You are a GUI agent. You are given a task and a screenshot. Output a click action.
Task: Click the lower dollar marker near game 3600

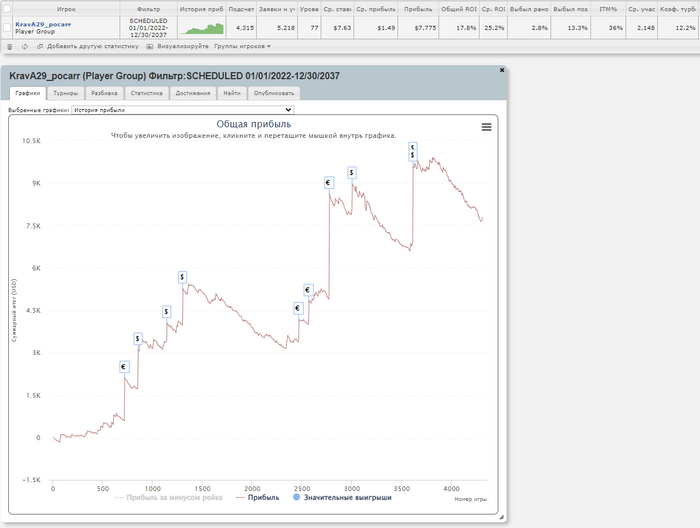412,155
